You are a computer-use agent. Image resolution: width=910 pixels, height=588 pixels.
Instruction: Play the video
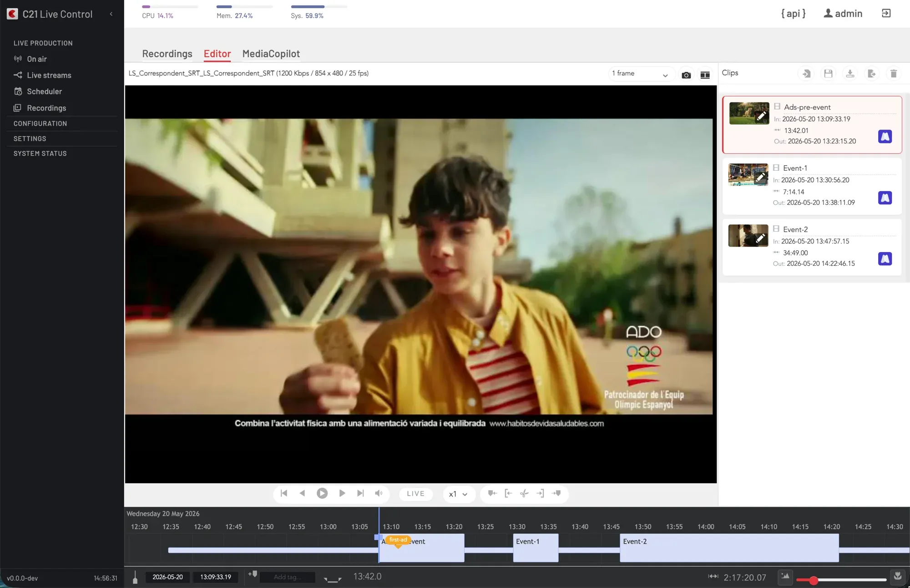coord(322,493)
